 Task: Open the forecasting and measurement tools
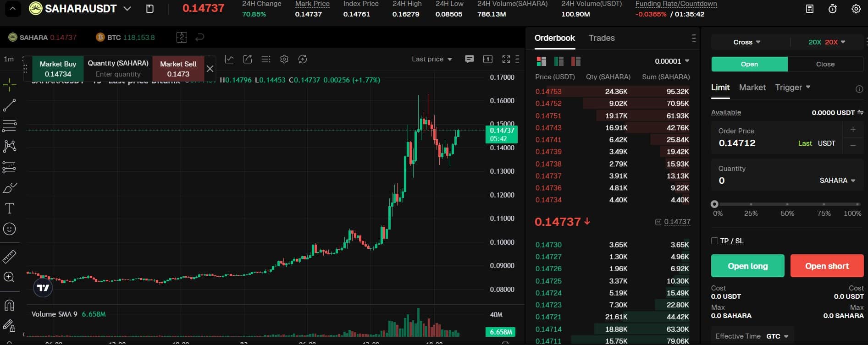(x=9, y=167)
